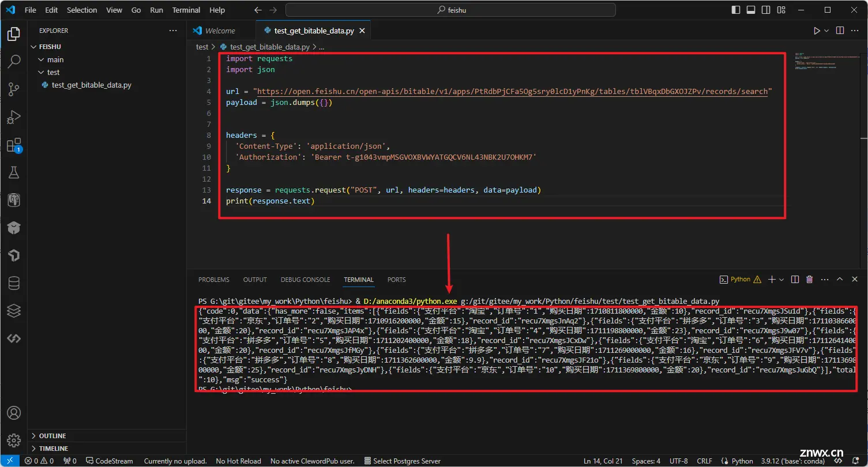Open the feishu API URL link in code
Image resolution: width=868 pixels, height=467 pixels.
[x=512, y=91]
